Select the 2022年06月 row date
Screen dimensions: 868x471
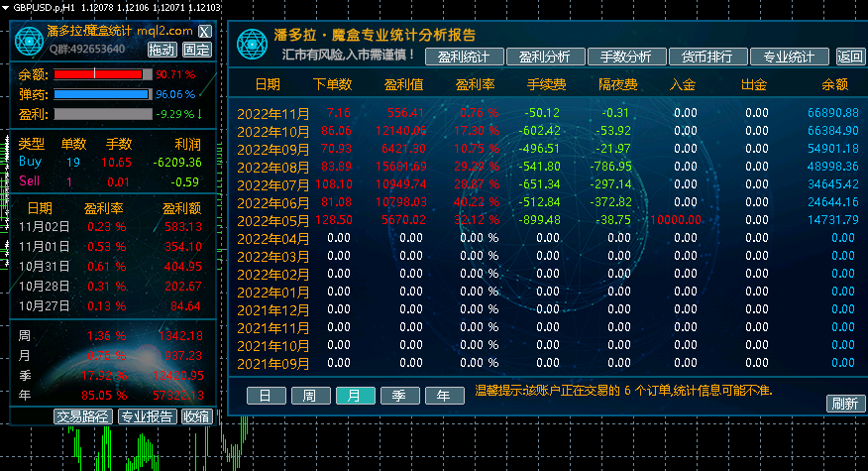pyautogui.click(x=272, y=203)
